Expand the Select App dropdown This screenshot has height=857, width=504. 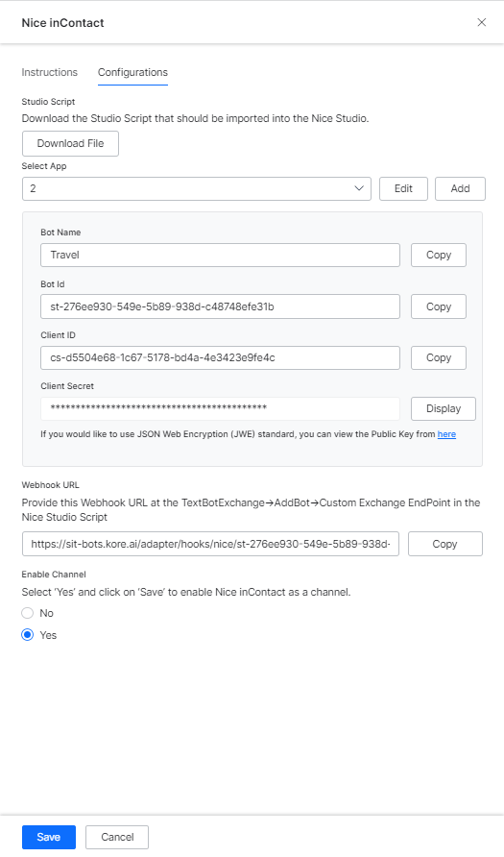pos(197,188)
